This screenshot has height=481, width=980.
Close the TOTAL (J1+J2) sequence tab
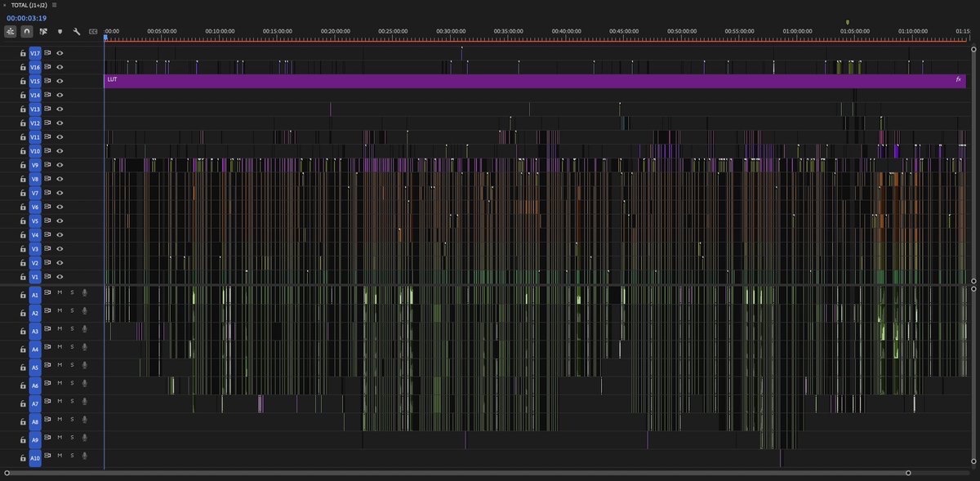(5, 5)
